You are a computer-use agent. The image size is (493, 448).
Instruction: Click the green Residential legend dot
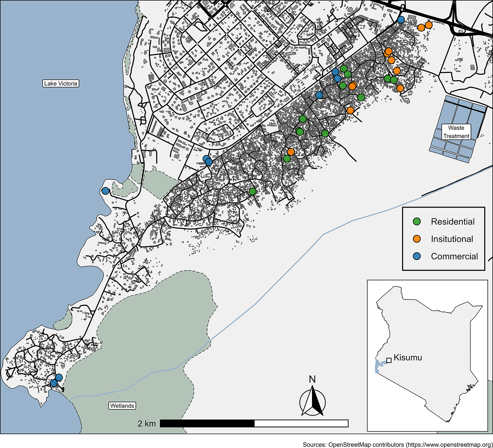tap(417, 222)
